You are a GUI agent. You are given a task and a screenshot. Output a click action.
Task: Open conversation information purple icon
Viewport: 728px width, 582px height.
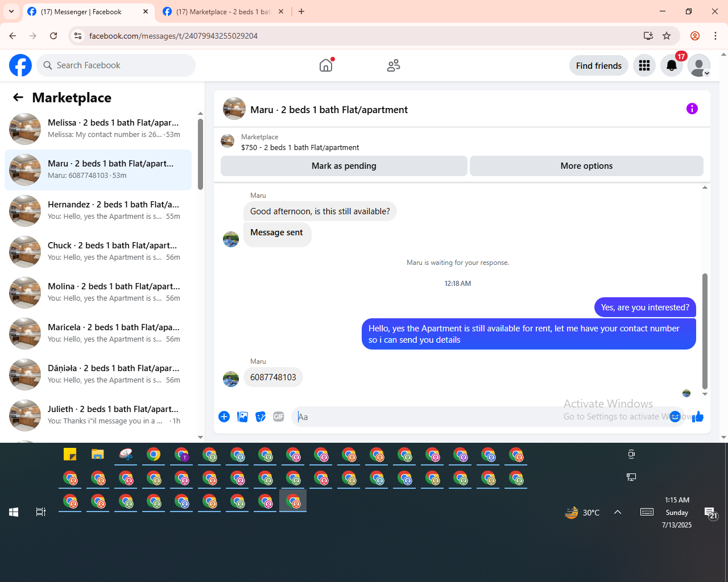[692, 109]
